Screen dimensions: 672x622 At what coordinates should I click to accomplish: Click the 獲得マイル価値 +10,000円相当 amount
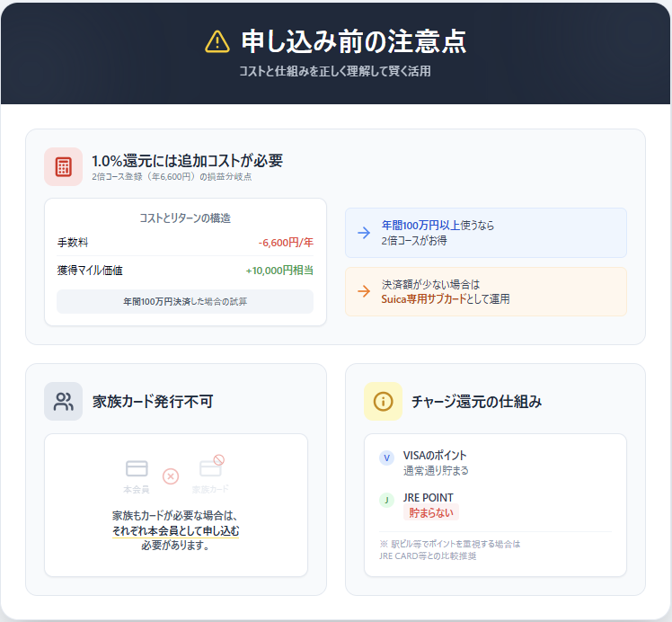(279, 270)
